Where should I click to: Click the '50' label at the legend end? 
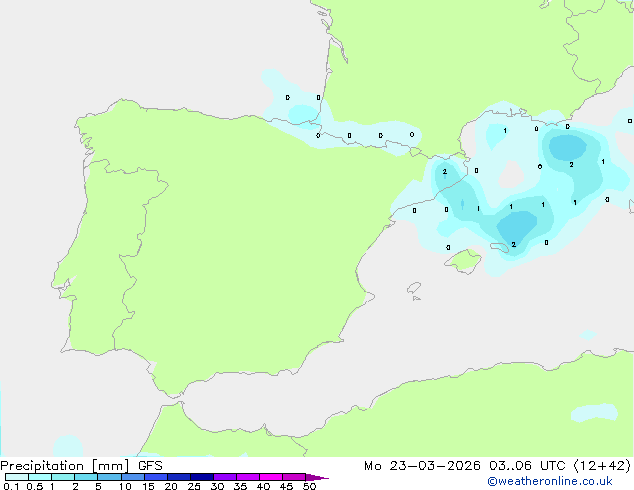point(310,486)
